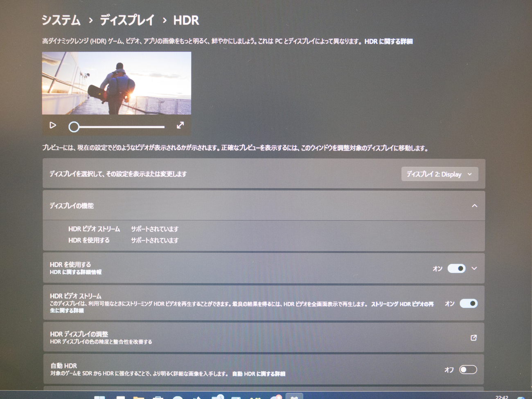532x399 pixels.
Task: Click サポートされています next to HDR ビデオ ストリーム
Action: pos(155,229)
